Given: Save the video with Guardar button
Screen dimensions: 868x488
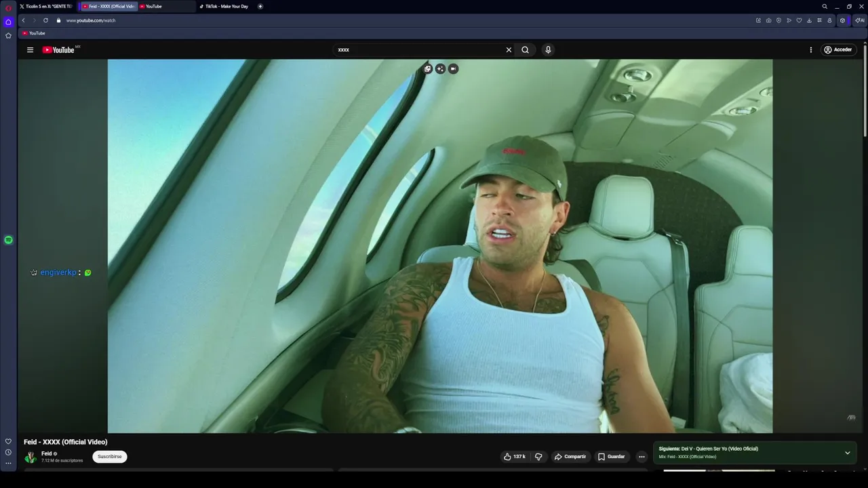Looking at the screenshot, I should (x=612, y=457).
